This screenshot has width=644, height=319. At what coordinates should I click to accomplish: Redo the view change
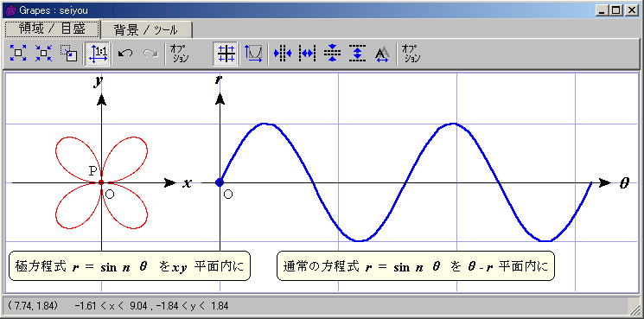(150, 54)
